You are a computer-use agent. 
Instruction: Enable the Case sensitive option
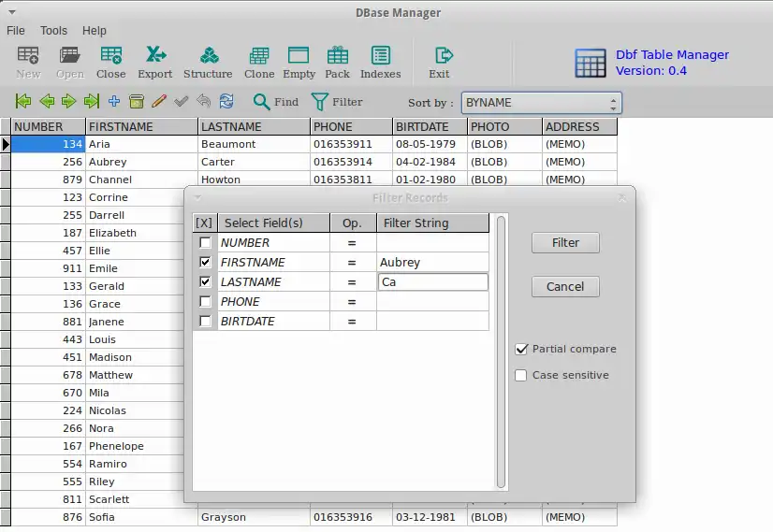(x=521, y=375)
